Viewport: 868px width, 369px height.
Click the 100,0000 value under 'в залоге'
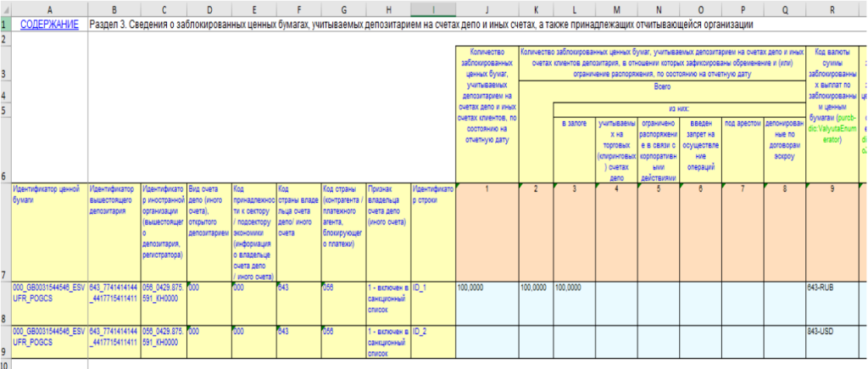(574, 288)
